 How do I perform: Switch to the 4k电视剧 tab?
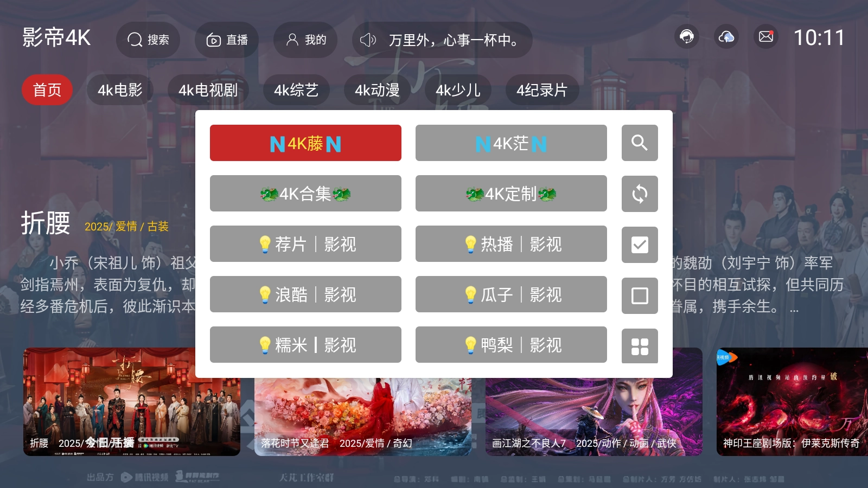pos(208,90)
